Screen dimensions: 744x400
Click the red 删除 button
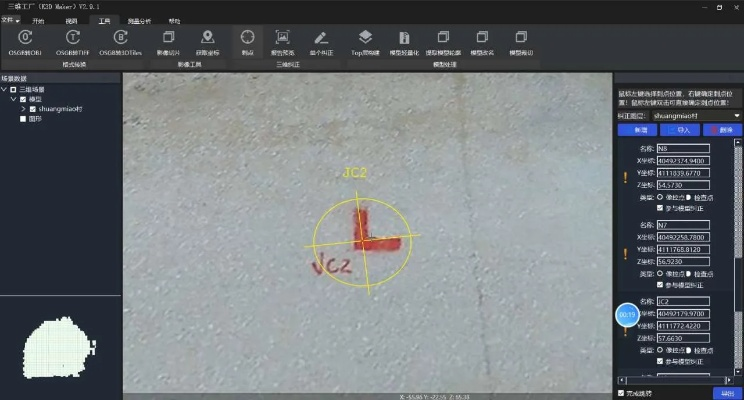(723, 130)
